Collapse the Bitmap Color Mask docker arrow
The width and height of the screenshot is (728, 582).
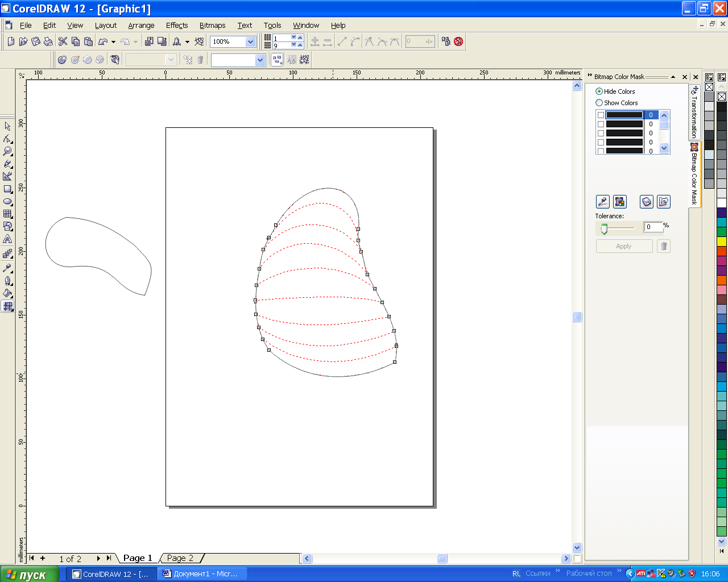tap(673, 77)
